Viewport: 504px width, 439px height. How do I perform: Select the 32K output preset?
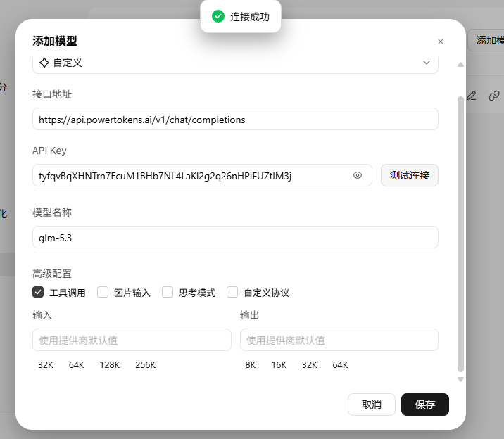310,365
